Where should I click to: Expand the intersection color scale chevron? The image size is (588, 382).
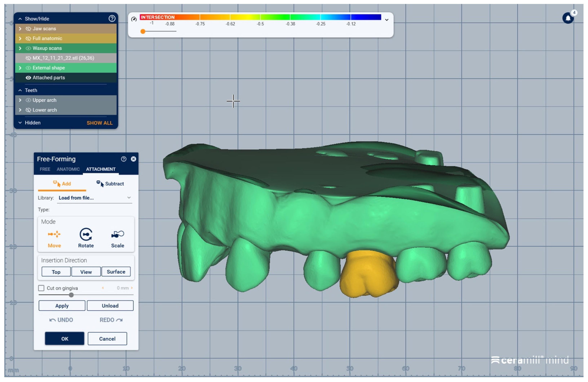[387, 20]
